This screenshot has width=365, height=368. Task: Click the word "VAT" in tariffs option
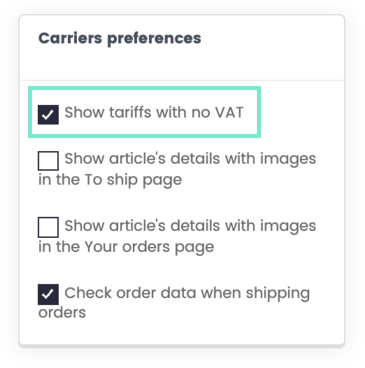[x=229, y=112]
